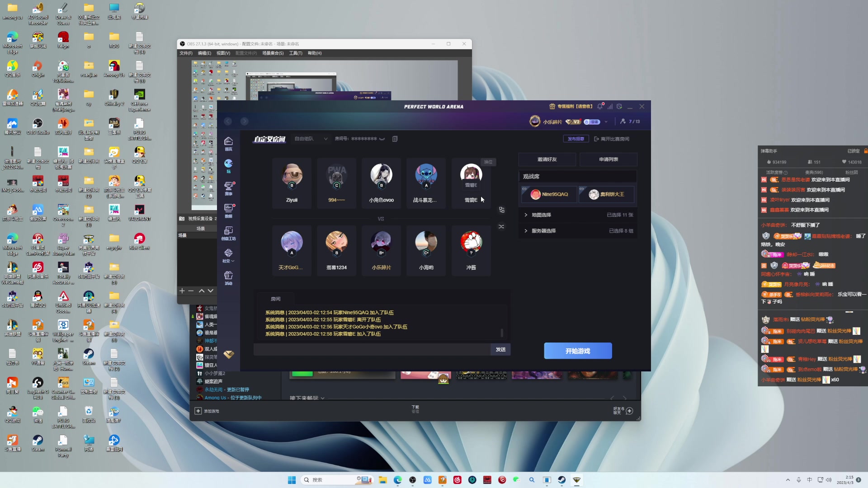Click the 添加游戏 plus icon in Steam
Screen dimensions: 868x488
click(x=198, y=411)
